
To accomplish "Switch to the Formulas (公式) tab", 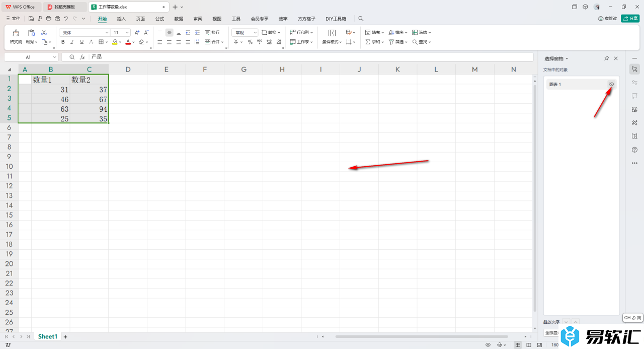I will (x=159, y=19).
